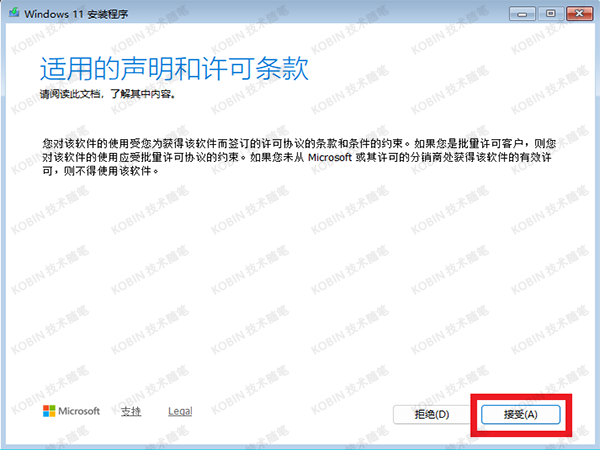Click the text 请阅读此文档，了解其中内容。
Viewport: 600px width, 450px height.
point(108,94)
